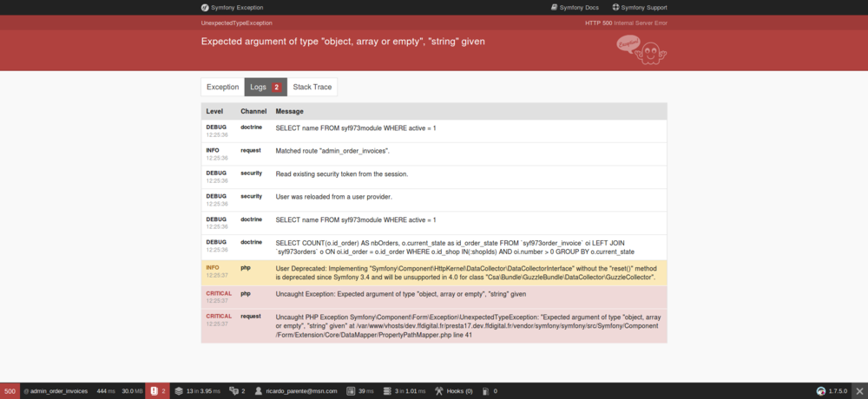Click the exception title 'Expected argument of type'
The width and height of the screenshot is (868, 399).
coord(343,42)
